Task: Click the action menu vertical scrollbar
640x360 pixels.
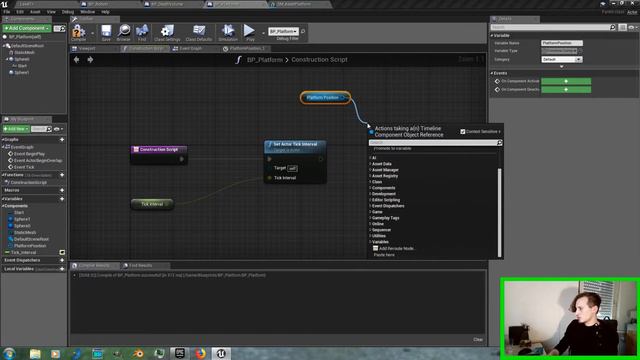Action: [500, 212]
